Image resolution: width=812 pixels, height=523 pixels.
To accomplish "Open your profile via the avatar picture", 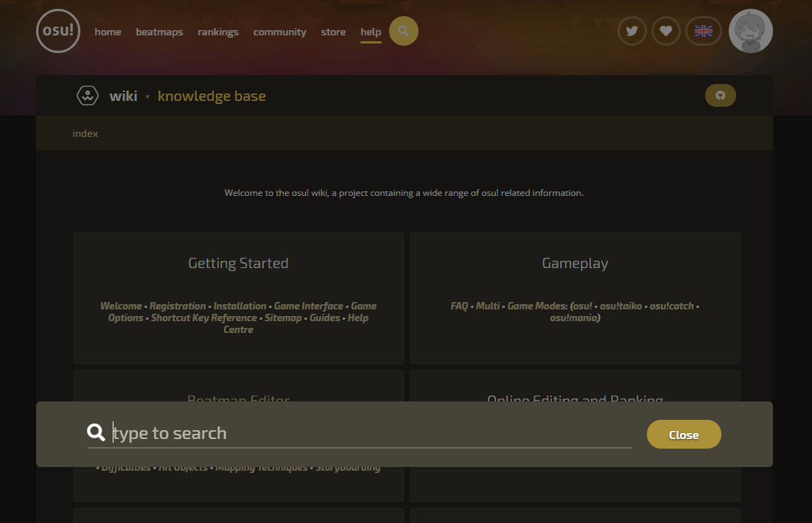I will pos(750,31).
